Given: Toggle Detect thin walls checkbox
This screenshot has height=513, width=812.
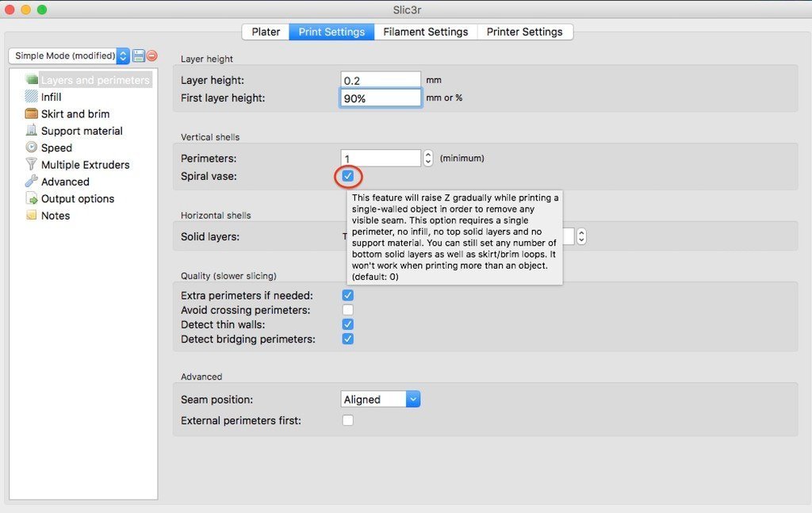Looking at the screenshot, I should point(348,324).
